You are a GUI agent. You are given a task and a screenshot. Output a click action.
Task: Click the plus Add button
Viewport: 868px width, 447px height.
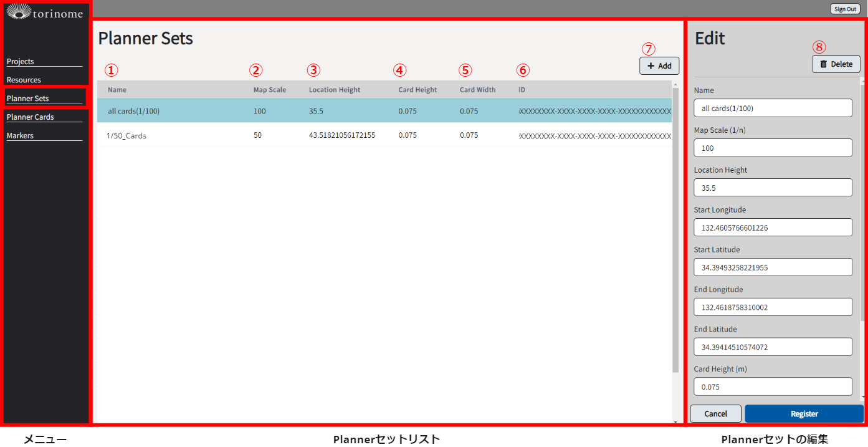point(659,66)
